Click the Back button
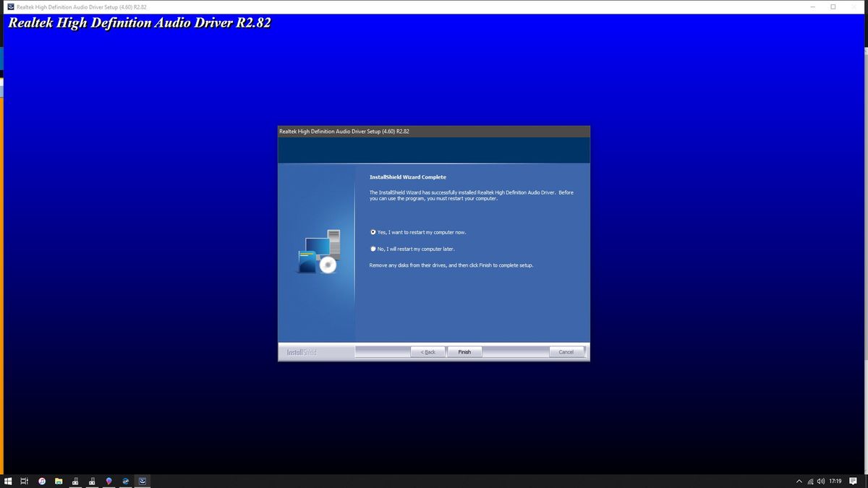Screen dimensions: 868x488 [427, 351]
